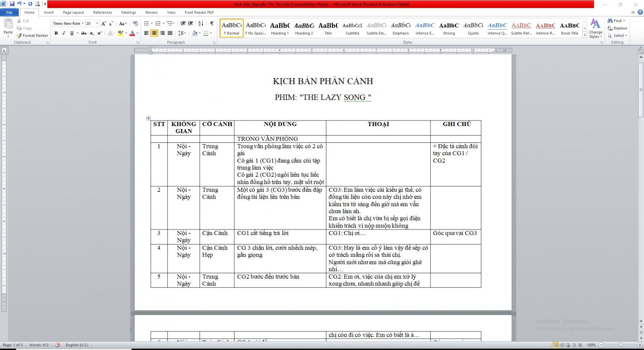Clear formatting with the eraser icon
644x350 pixels.
coord(136,24)
